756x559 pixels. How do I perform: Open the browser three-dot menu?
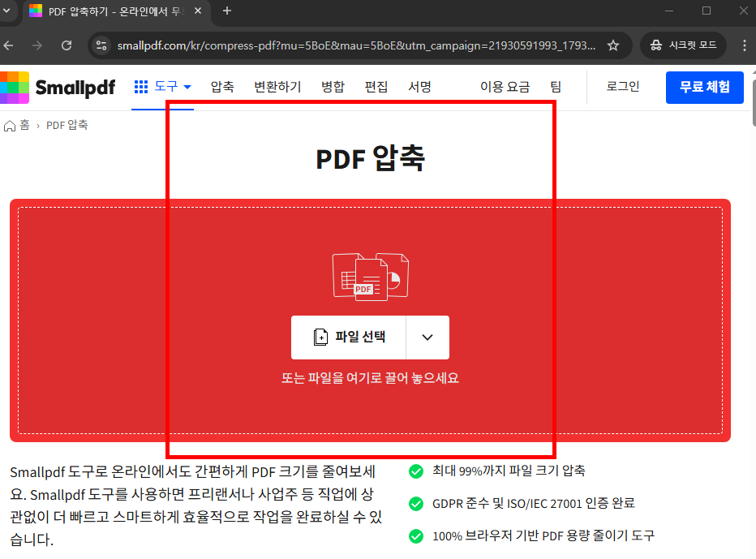coord(744,45)
